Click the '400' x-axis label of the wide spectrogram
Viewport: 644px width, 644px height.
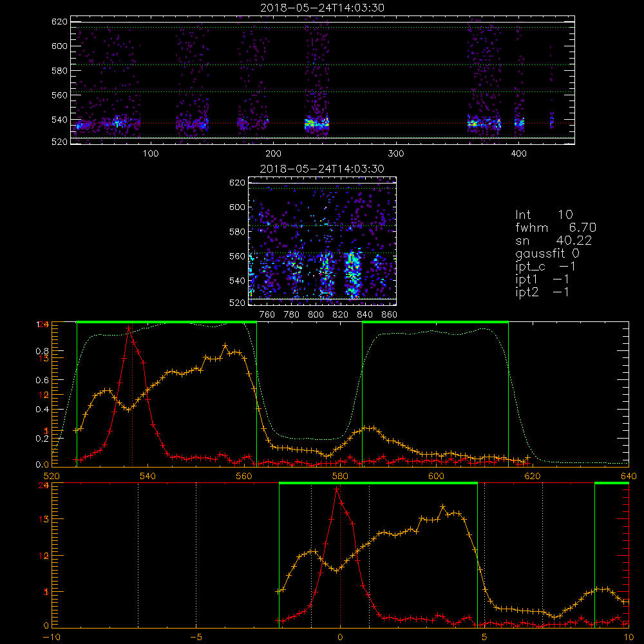coord(518,154)
